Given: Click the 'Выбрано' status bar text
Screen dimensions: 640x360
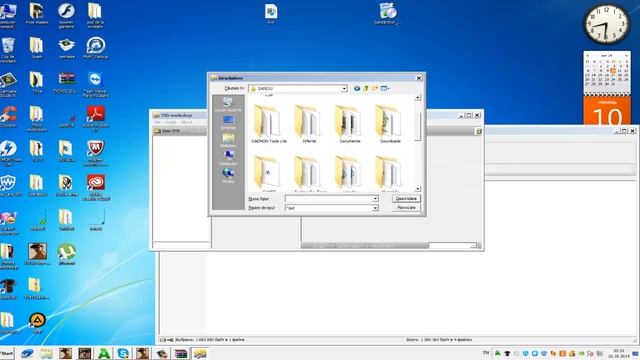Looking at the screenshot, I should pos(210,340).
